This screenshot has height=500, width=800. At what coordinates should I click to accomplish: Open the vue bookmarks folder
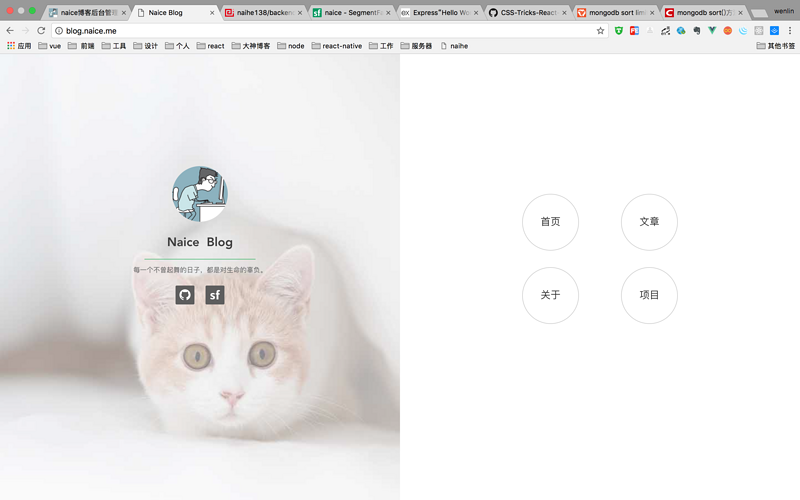coord(50,46)
